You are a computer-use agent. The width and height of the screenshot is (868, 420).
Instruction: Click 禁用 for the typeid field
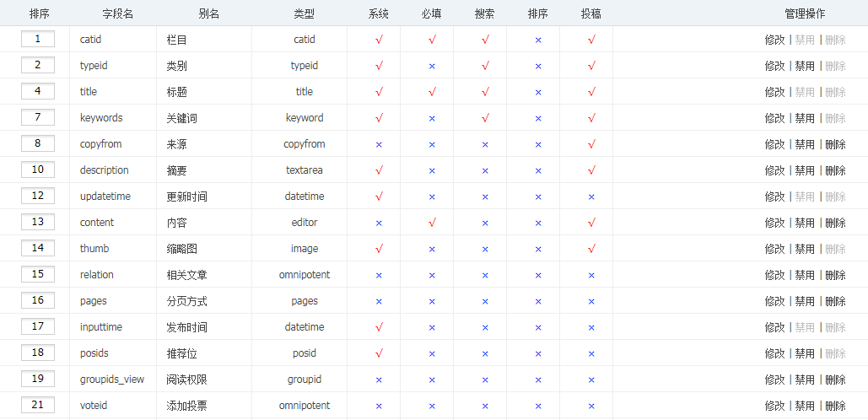[805, 66]
